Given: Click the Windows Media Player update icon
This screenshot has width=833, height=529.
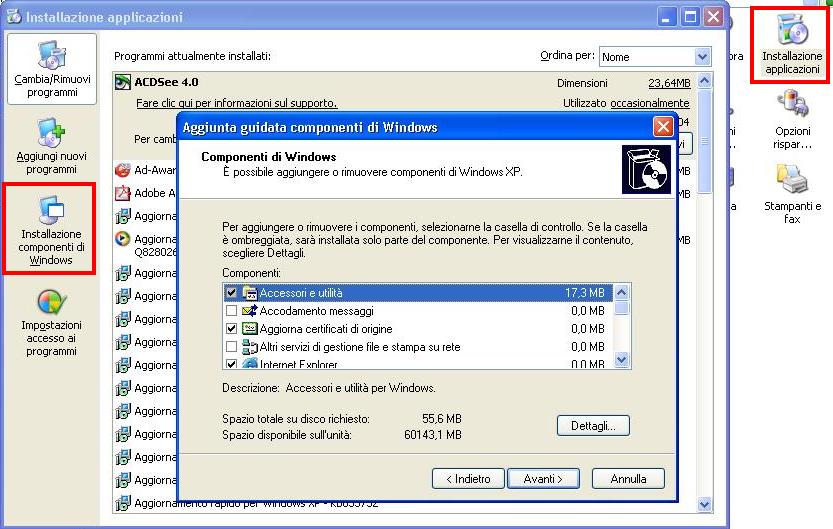Looking at the screenshot, I should coord(123,239).
